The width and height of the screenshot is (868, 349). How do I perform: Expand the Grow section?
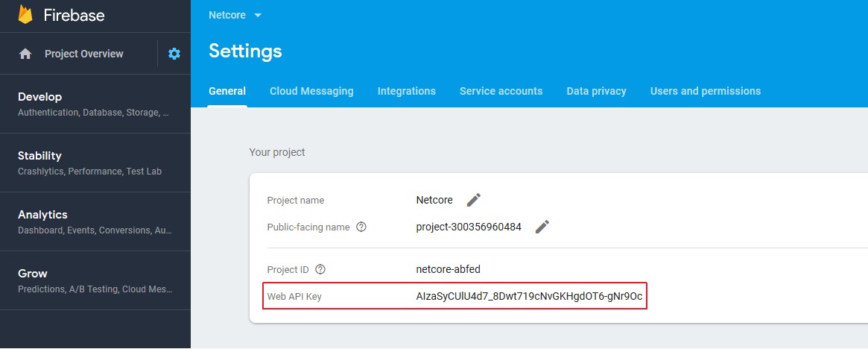(x=95, y=280)
